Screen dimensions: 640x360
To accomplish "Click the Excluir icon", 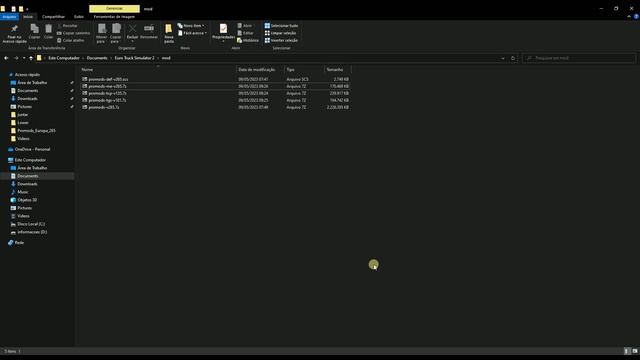I will point(132,33).
